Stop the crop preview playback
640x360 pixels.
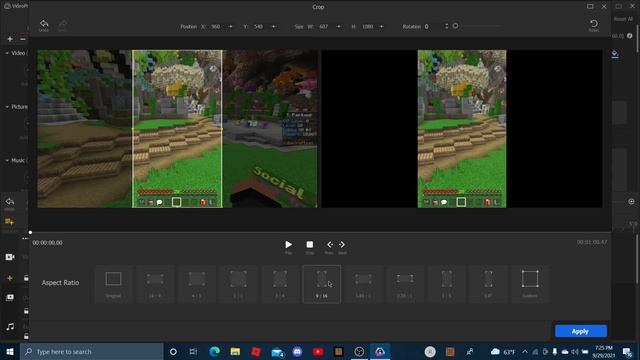tap(310, 244)
